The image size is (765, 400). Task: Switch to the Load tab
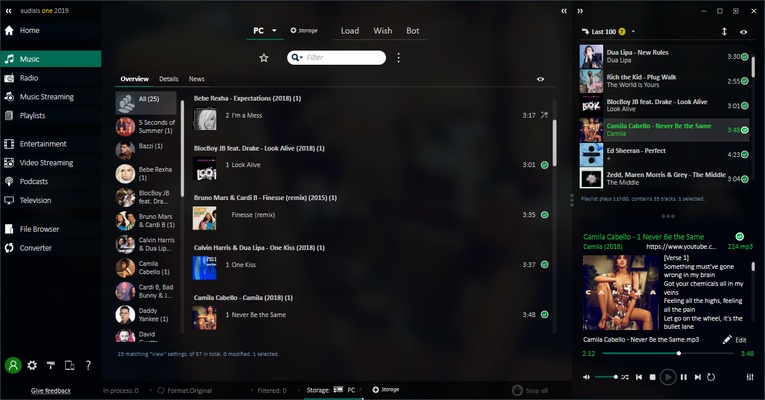pos(350,31)
